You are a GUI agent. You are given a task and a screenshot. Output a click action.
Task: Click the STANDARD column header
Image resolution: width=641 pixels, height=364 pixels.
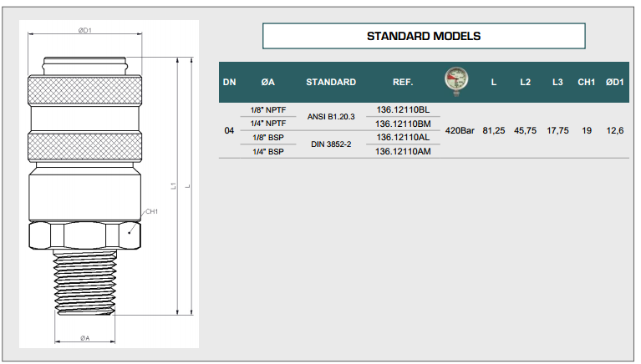pos(331,83)
